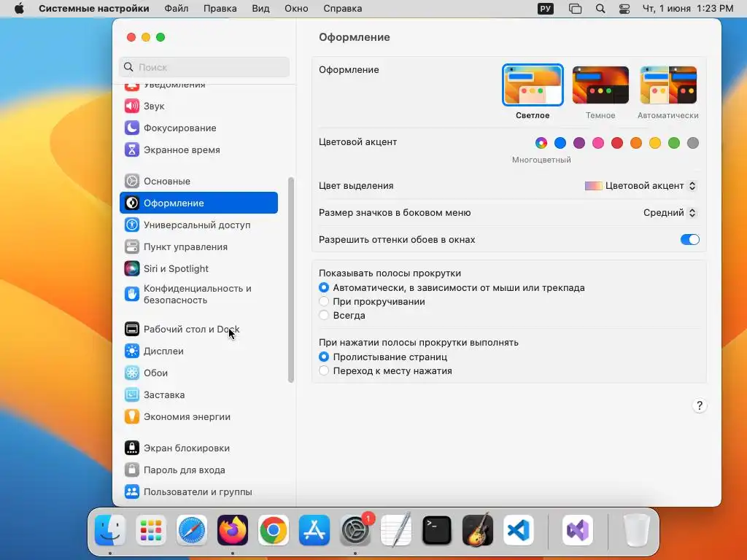Select Всегда scroll bars option
This screenshot has height=560, width=747.
click(x=324, y=315)
